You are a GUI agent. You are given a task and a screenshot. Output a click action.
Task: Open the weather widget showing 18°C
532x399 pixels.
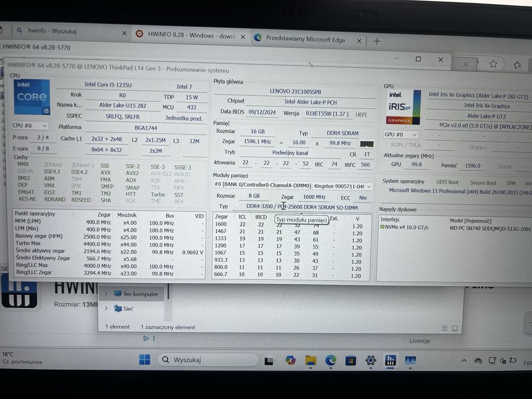click(x=22, y=358)
